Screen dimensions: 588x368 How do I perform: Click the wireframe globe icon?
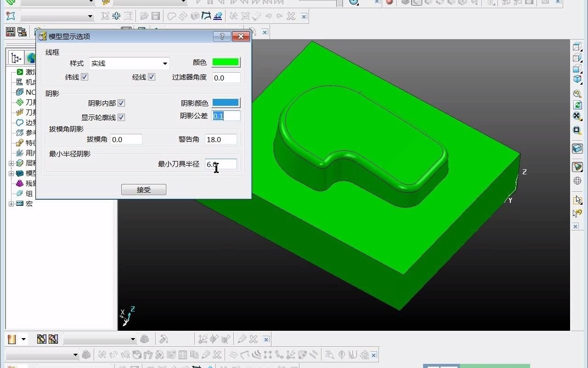click(577, 181)
